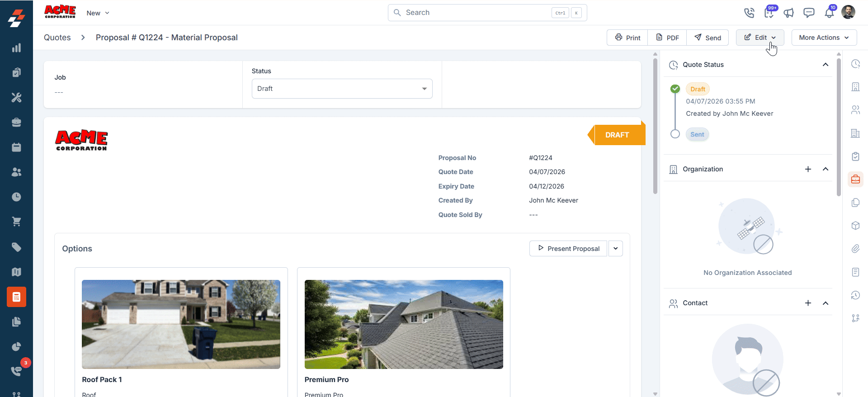Open the quote status clock icon in right rail
This screenshot has height=397, width=868.
(x=855, y=64)
